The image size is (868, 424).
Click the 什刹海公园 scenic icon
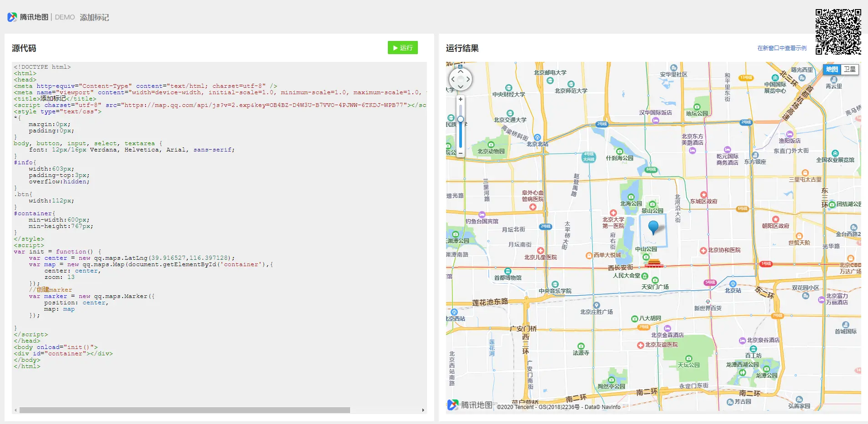coord(619,151)
